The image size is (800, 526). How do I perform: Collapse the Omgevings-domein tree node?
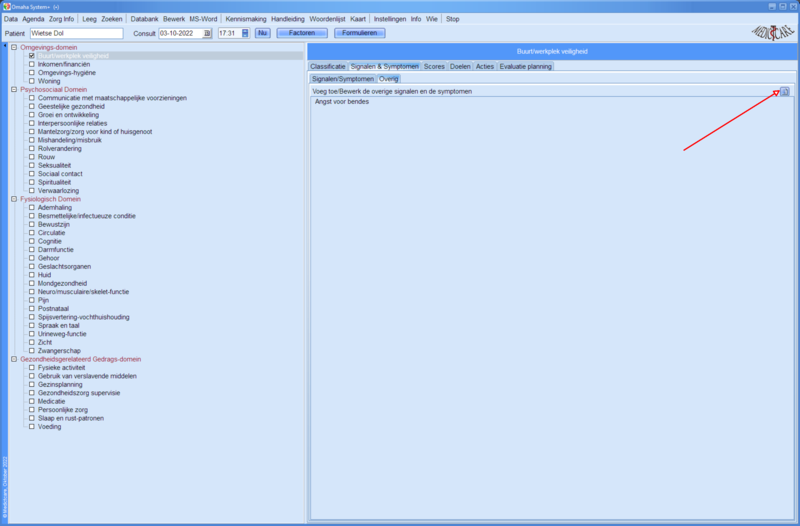point(14,47)
